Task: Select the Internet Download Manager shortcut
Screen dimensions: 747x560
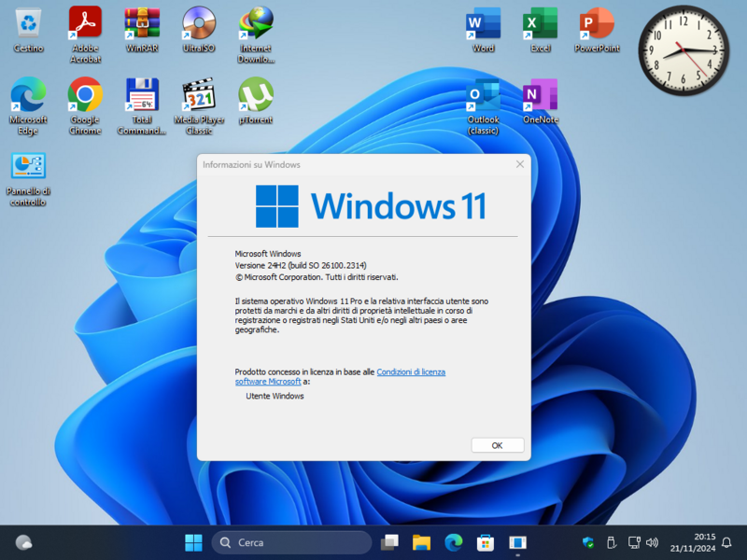Action: [x=256, y=35]
